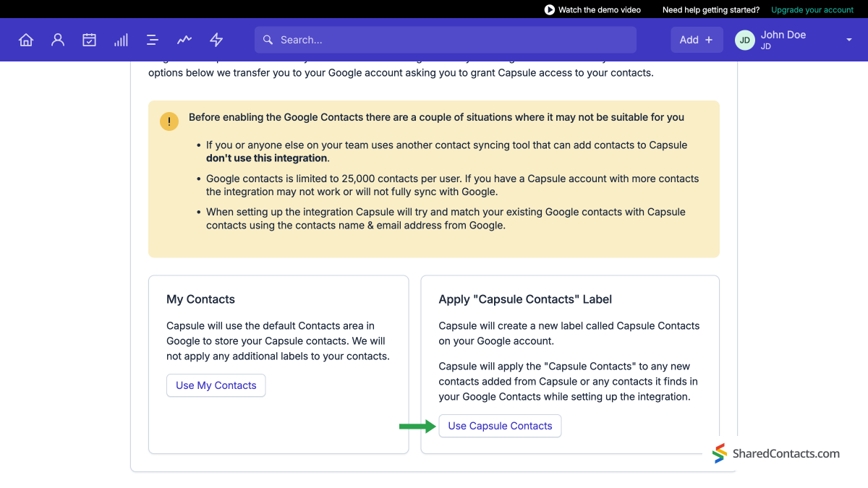Click the text about creating a new label
This screenshot has width=868, height=488.
click(569, 333)
